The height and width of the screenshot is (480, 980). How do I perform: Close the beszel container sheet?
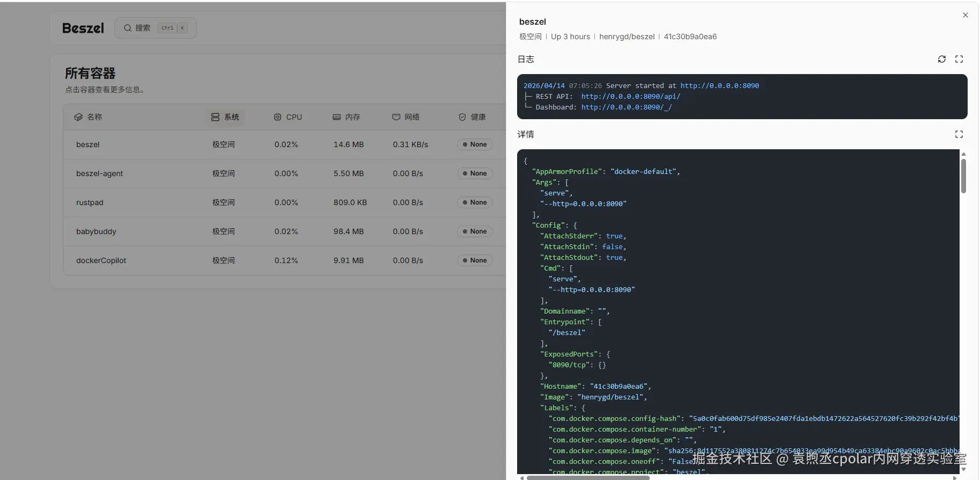966,15
